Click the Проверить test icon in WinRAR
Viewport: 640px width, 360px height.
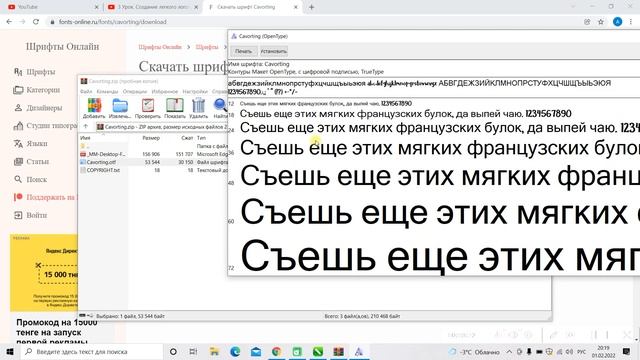coord(148,108)
